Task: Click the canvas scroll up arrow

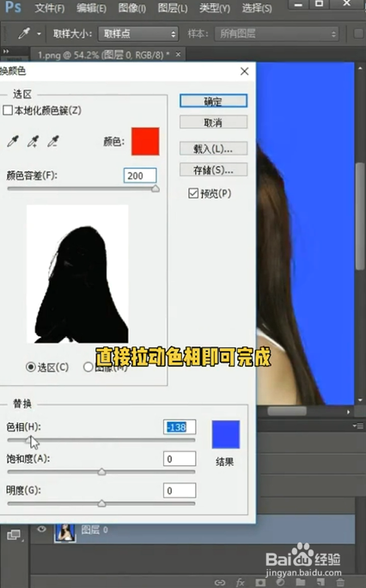Action: pyautogui.click(x=360, y=68)
